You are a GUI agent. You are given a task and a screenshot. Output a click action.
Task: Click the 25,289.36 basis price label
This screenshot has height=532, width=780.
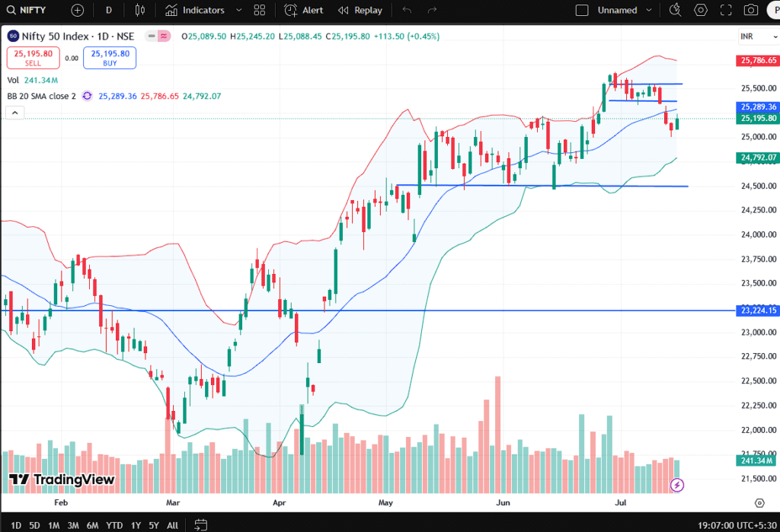tap(758, 107)
